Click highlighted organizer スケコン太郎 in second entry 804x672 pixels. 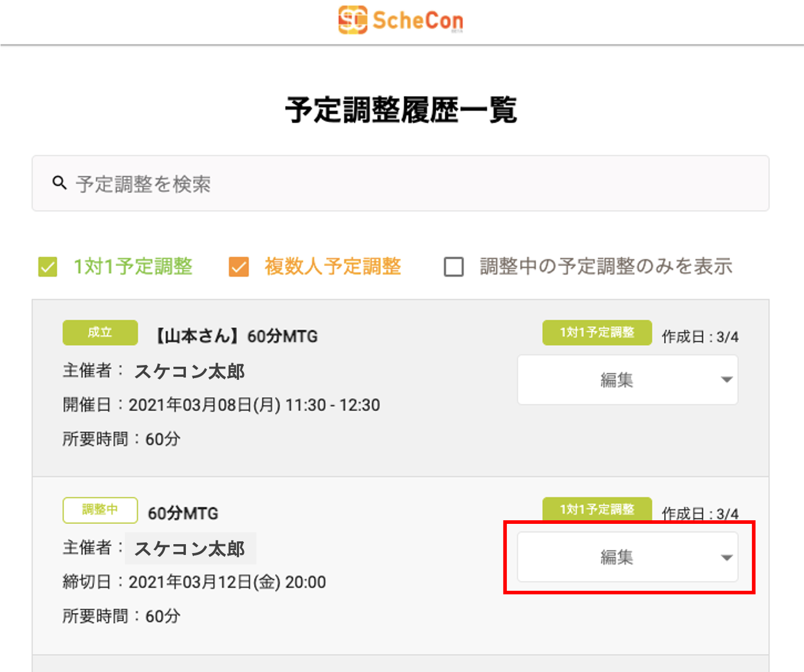pyautogui.click(x=189, y=548)
